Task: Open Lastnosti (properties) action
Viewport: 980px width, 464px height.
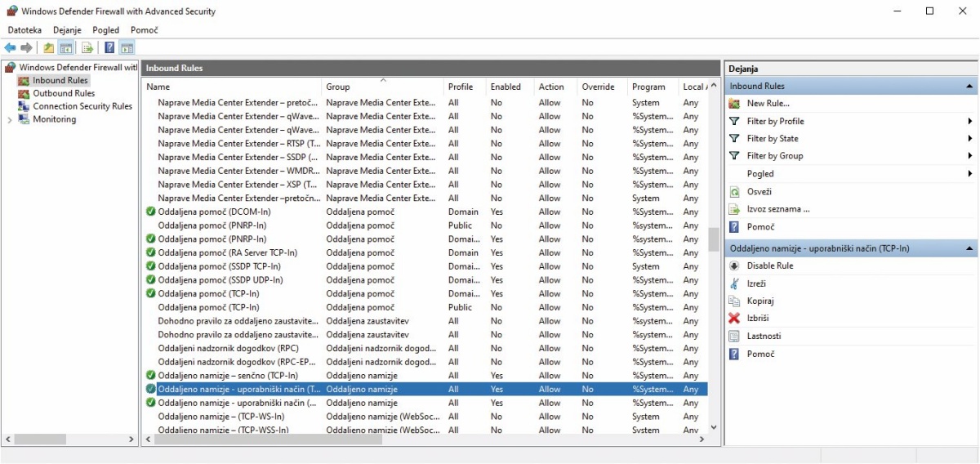Action: click(x=764, y=336)
